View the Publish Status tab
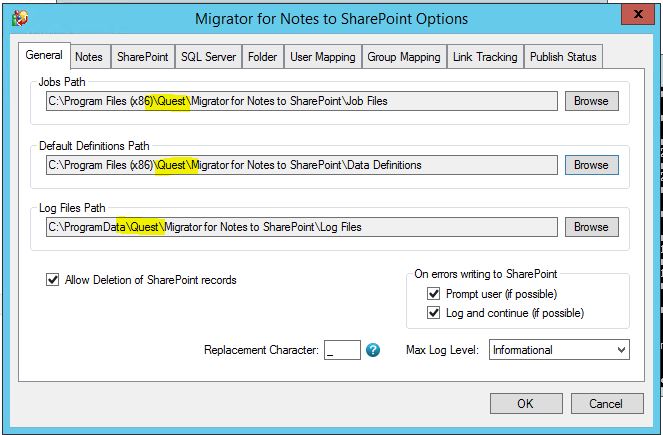Viewport: 663px width, 435px height. click(x=563, y=57)
